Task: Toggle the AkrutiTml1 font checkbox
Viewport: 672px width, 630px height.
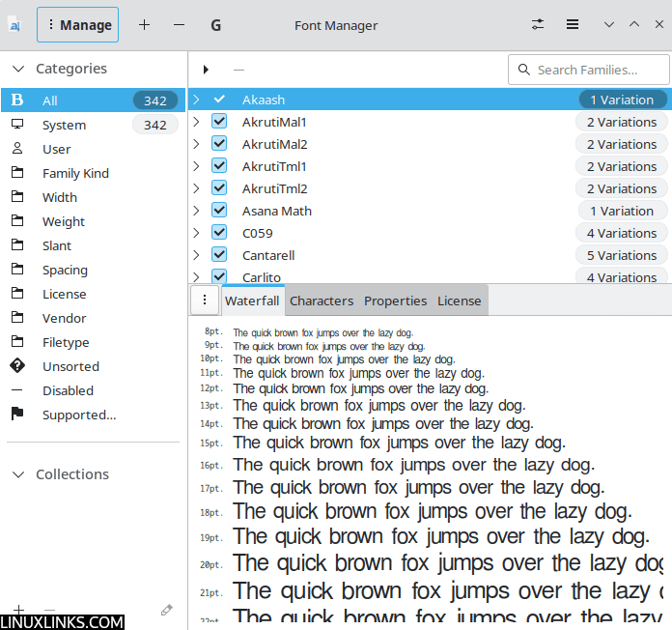Action: pos(219,166)
